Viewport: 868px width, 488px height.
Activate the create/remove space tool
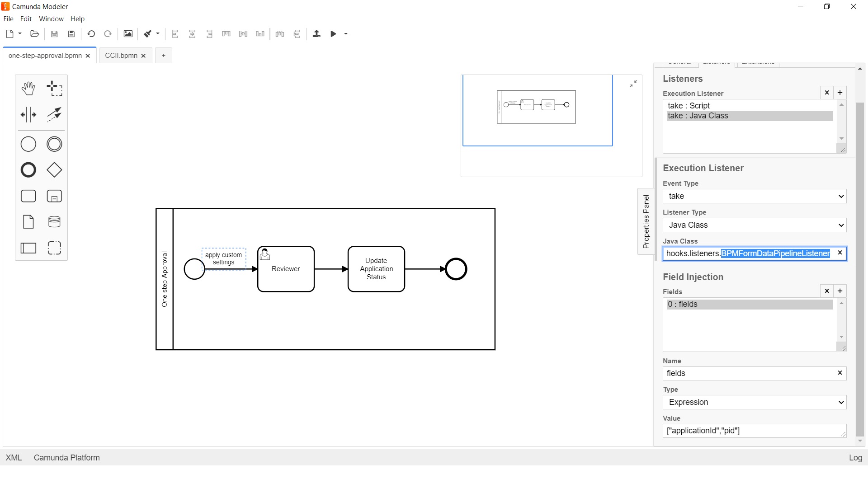point(28,115)
